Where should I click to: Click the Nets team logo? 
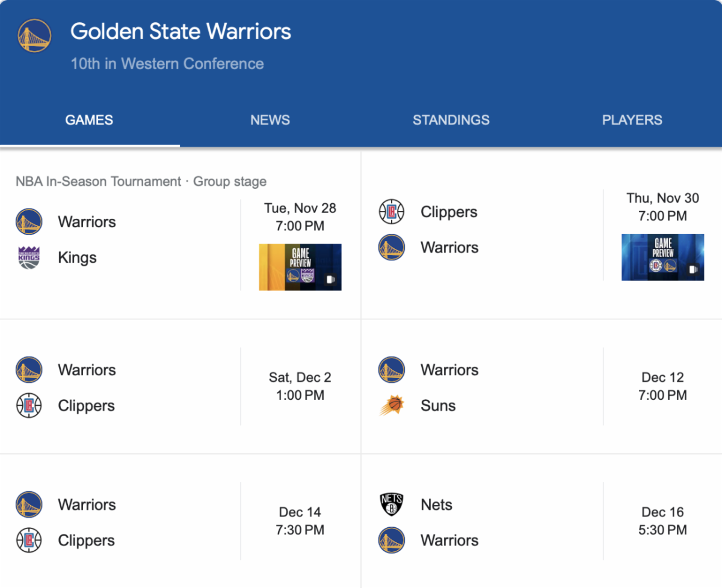(392, 504)
